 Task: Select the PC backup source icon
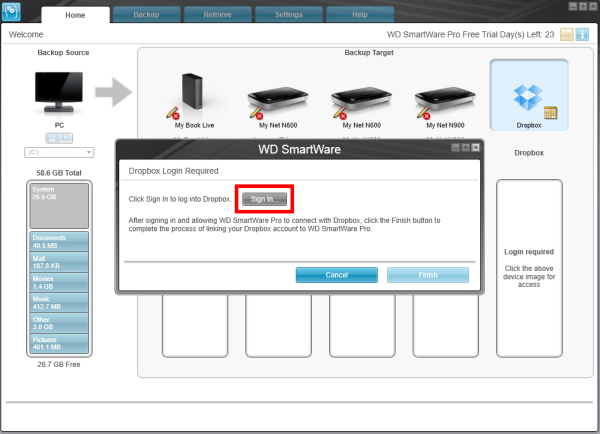pyautogui.click(x=59, y=93)
